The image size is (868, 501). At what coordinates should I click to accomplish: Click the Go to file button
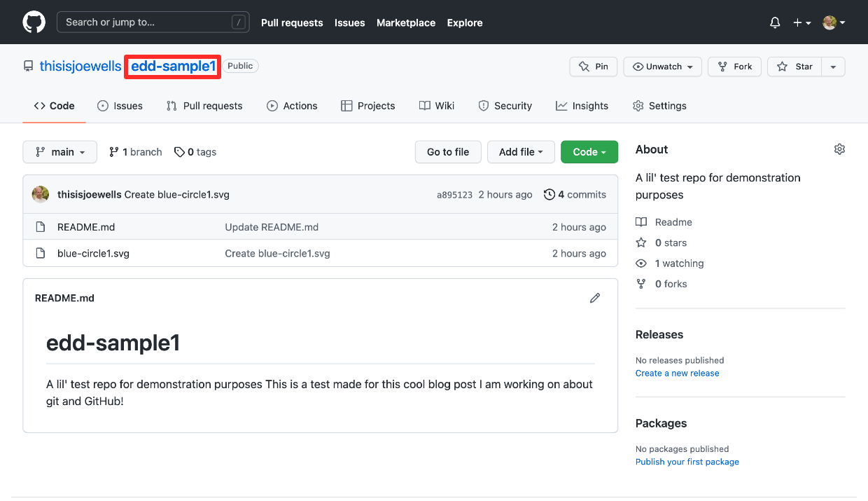(x=448, y=152)
